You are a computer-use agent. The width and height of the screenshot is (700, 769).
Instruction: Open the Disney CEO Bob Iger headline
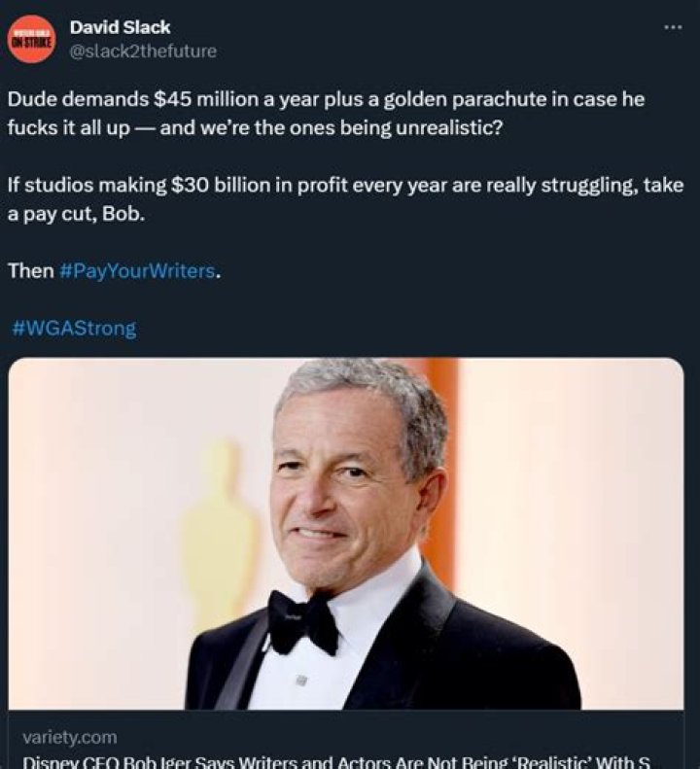pos(335,760)
